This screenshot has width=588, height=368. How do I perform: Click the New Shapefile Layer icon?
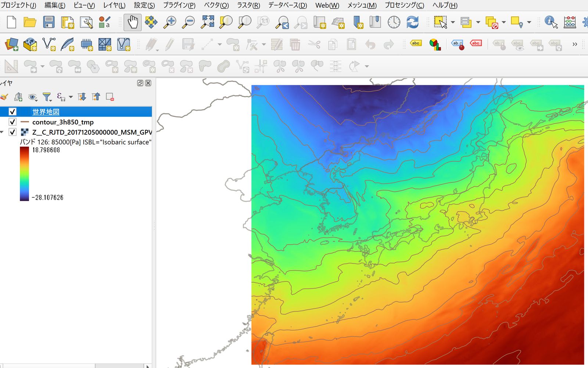49,44
